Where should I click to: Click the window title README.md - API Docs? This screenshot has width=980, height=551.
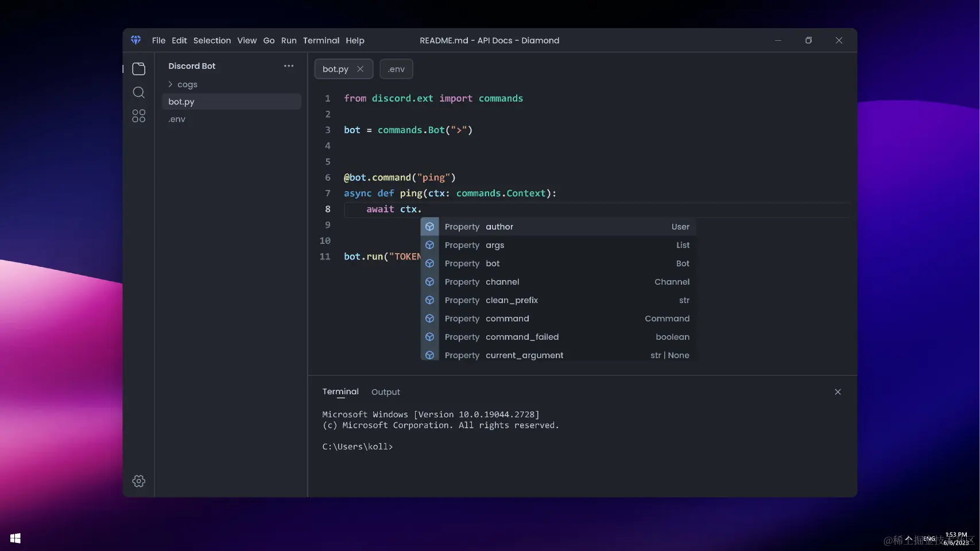point(490,40)
